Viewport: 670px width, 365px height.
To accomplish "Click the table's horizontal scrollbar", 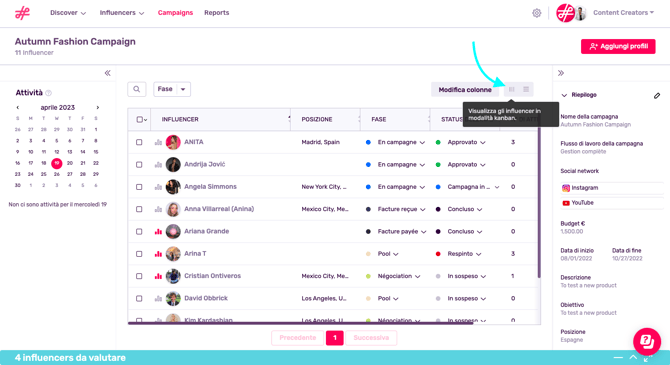I will 300,323.
